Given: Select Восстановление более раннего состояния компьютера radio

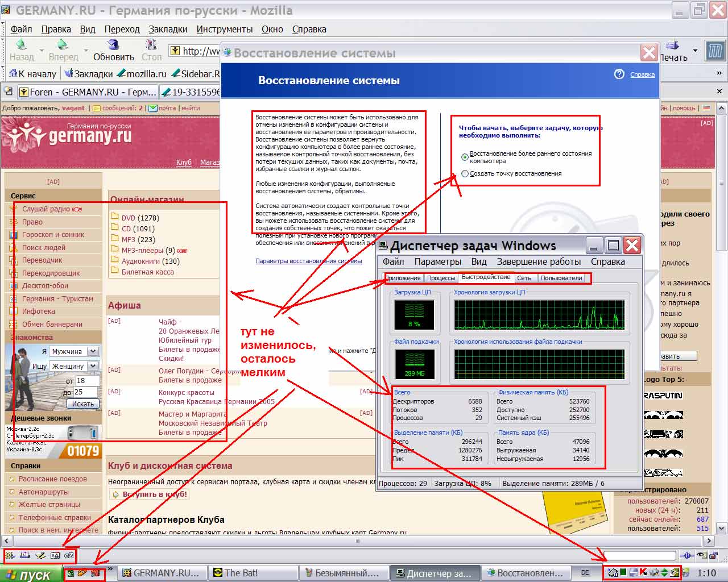Looking at the screenshot, I should [x=465, y=157].
